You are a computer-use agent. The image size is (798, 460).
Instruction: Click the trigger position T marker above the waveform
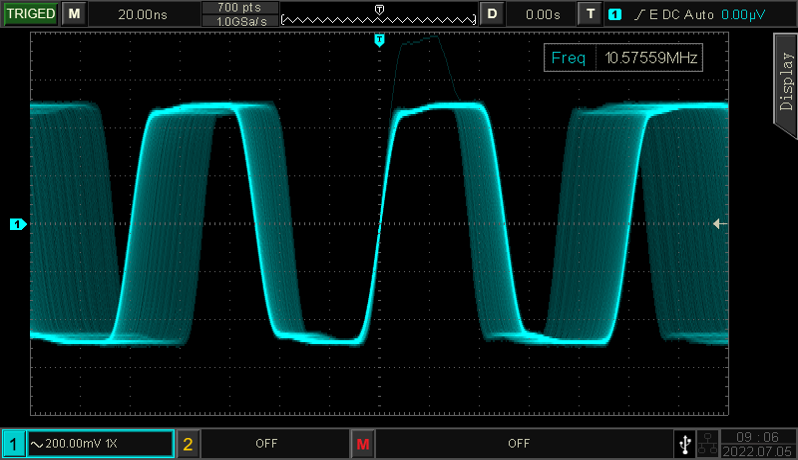tap(379, 40)
